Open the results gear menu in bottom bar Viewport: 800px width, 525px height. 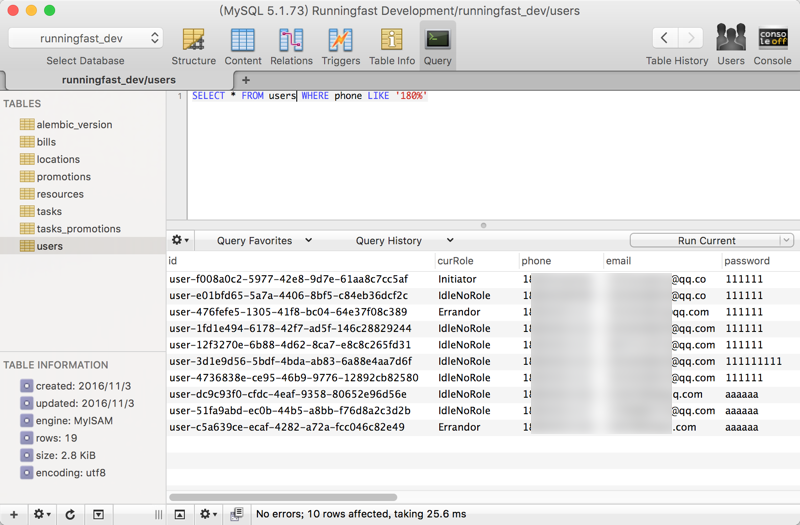(x=208, y=514)
